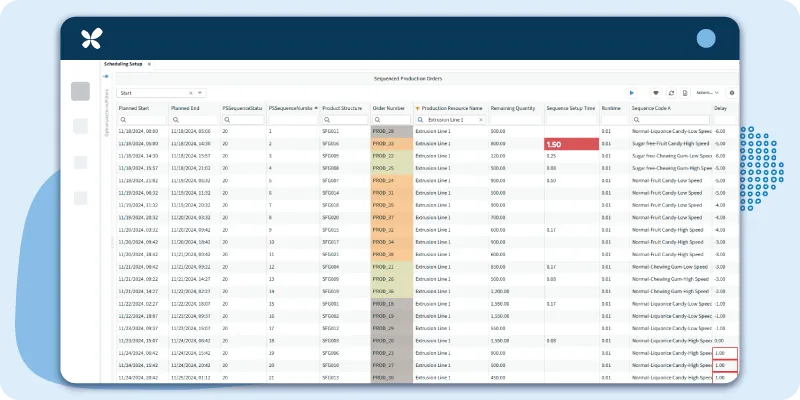
Task: Open the grid settings gear icon
Action: 731,92
